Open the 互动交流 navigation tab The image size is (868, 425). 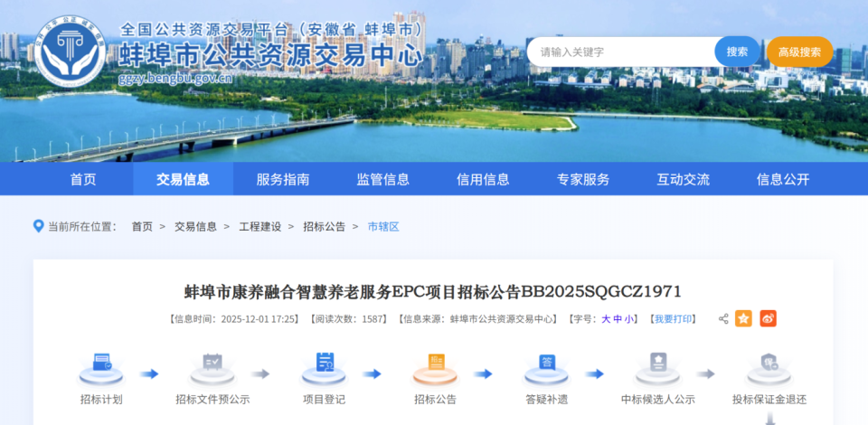(x=684, y=179)
